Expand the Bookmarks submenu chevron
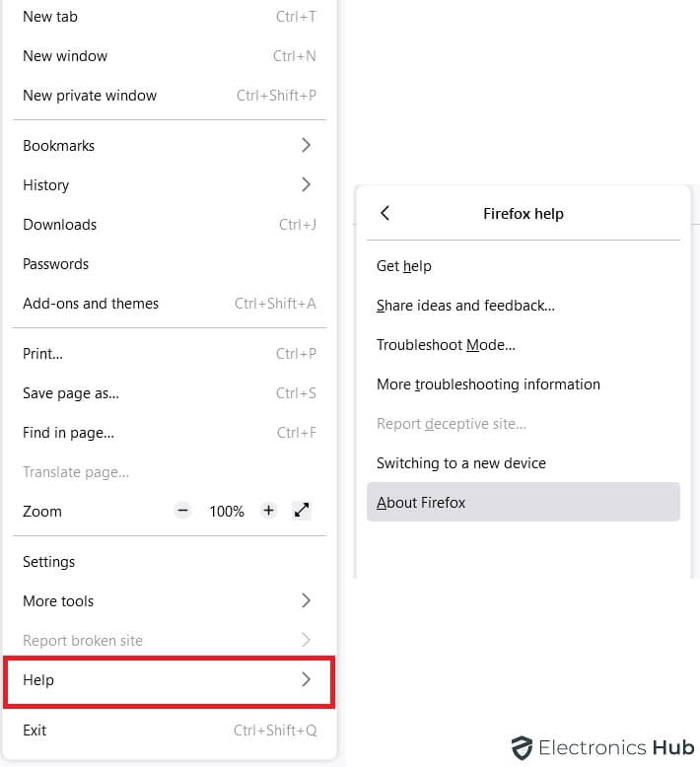The image size is (700, 767). [306, 145]
